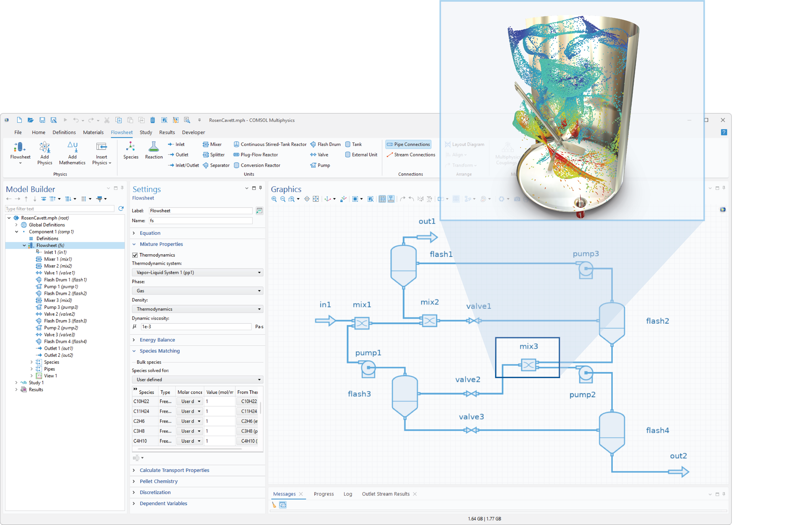Click Add Mathematics in the ribbon
The width and height of the screenshot is (812, 525).
tap(72, 153)
